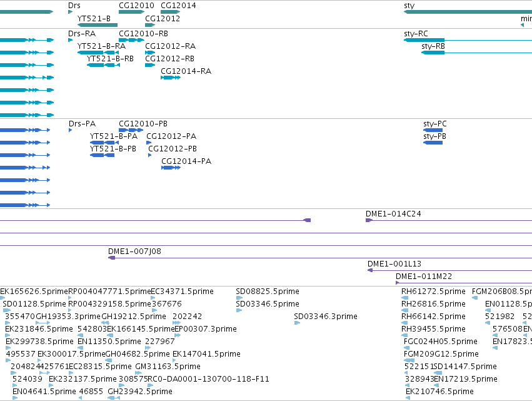Select the sty-RC transcript label
Viewport: 532px width, 401px height.
point(416,34)
